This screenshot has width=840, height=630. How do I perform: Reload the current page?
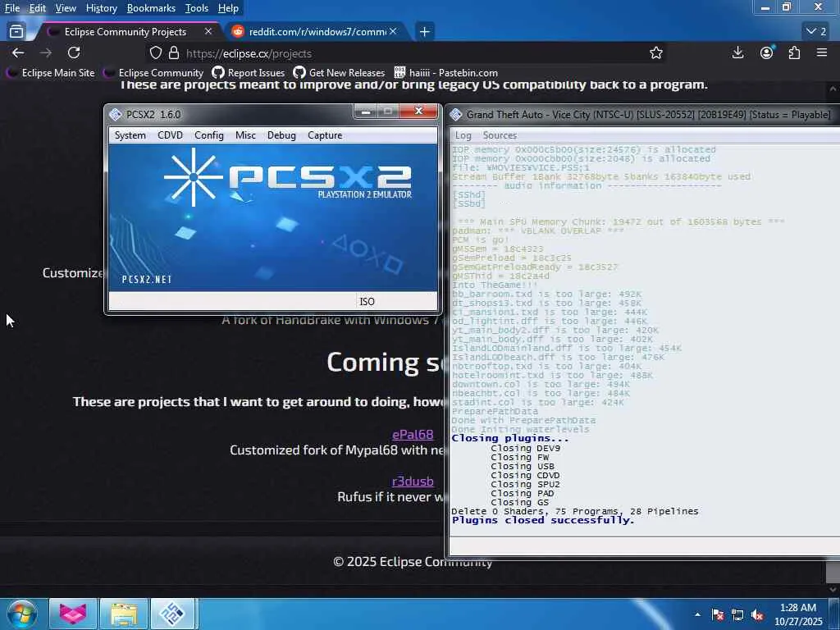pos(74,52)
